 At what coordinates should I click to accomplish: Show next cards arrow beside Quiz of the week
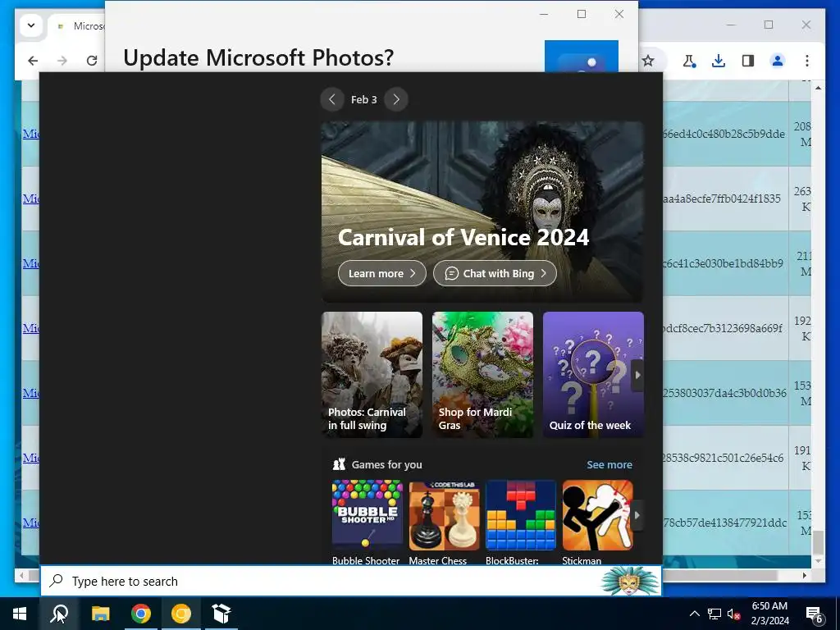(x=637, y=375)
